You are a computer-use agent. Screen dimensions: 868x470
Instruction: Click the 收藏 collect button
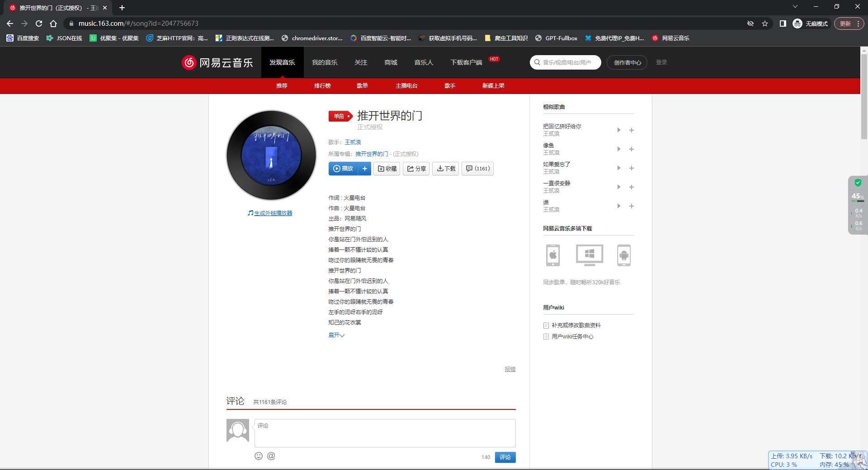tap(387, 169)
